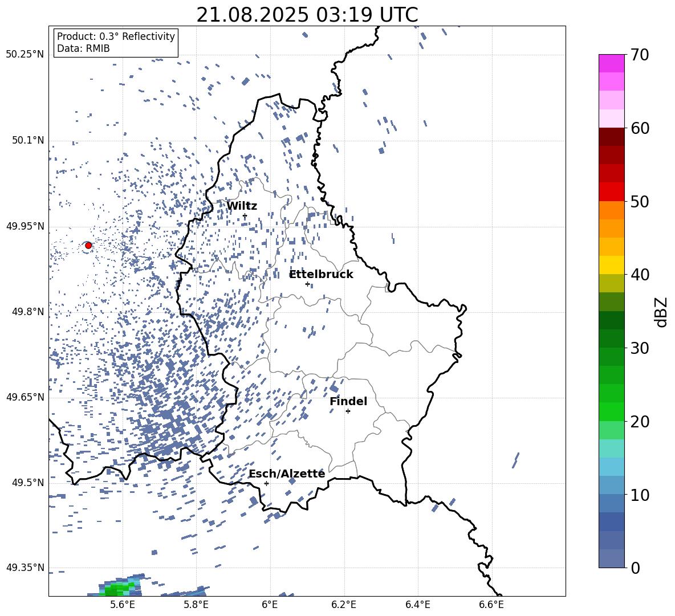Click the colorbar tick label 70
The width and height of the screenshot is (675, 616).
click(640, 55)
